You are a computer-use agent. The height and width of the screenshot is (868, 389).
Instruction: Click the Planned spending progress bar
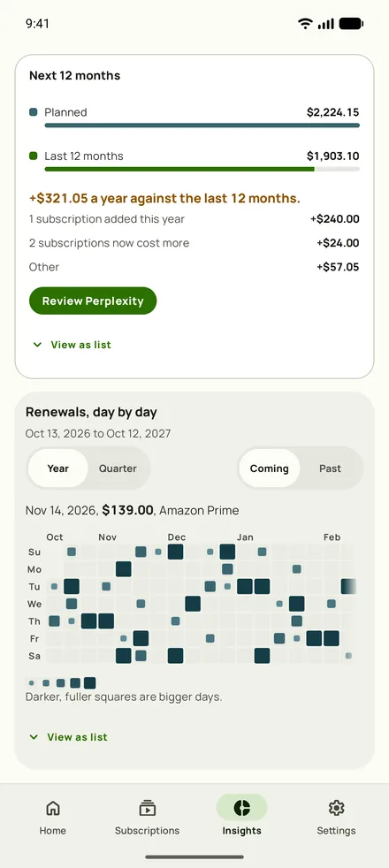point(202,126)
